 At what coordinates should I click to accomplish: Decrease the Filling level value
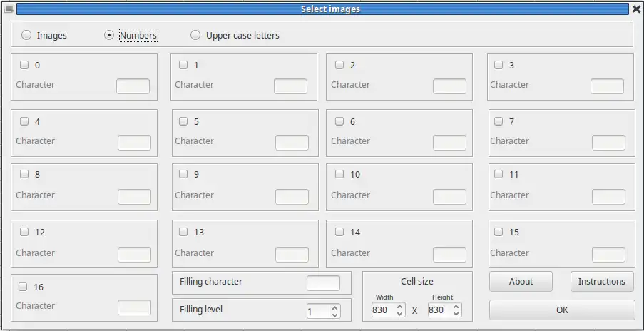(335, 315)
